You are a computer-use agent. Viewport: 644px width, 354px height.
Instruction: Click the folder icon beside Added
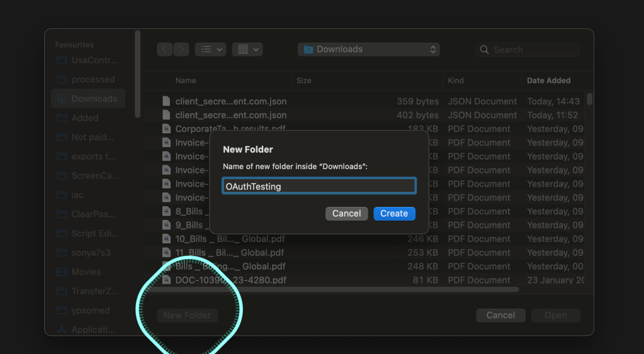coord(62,118)
